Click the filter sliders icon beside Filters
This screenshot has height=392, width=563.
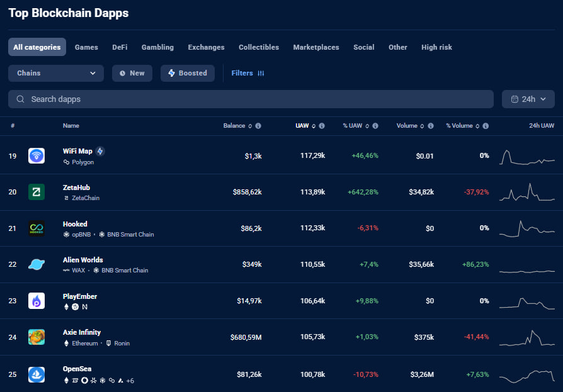click(x=261, y=73)
